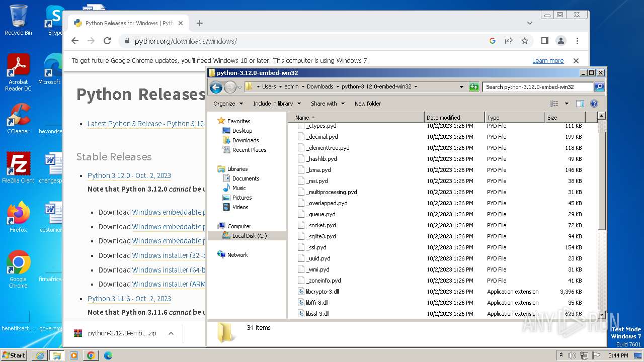Click New folder button
The image size is (644, 362).
pos(367,104)
